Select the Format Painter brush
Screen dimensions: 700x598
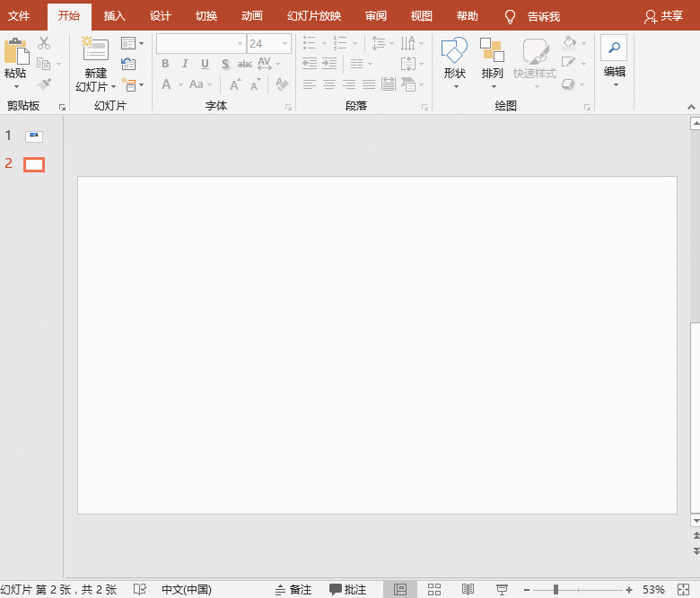point(44,84)
